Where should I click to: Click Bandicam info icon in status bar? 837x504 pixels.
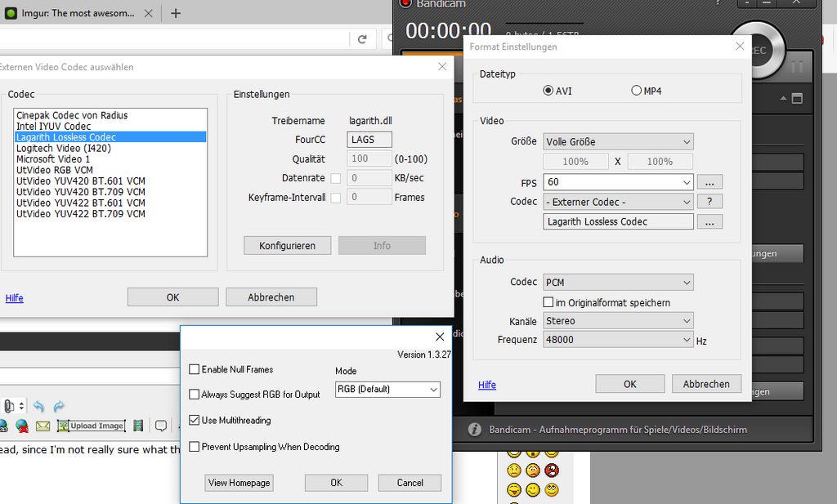tap(475, 430)
